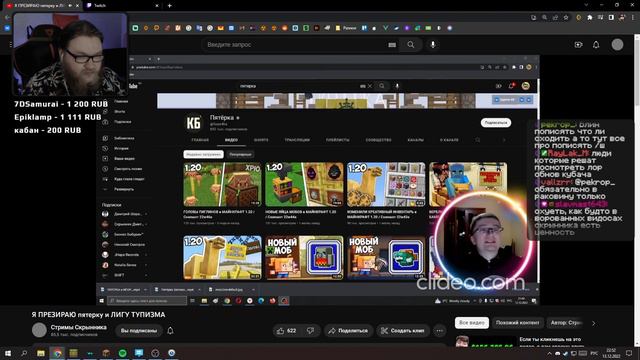This screenshot has width=640, height=360.
Task: Clear the 'пятерка' search query with X
Action: point(370,86)
